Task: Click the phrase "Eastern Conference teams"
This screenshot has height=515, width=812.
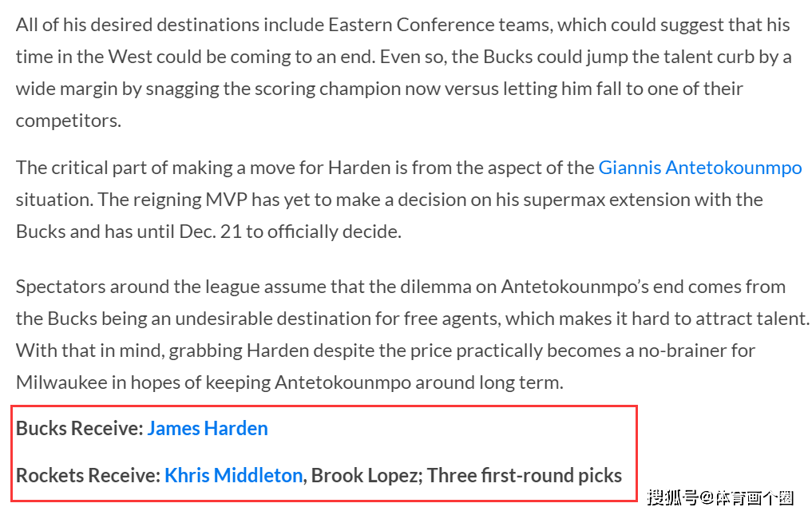Action: (x=439, y=25)
